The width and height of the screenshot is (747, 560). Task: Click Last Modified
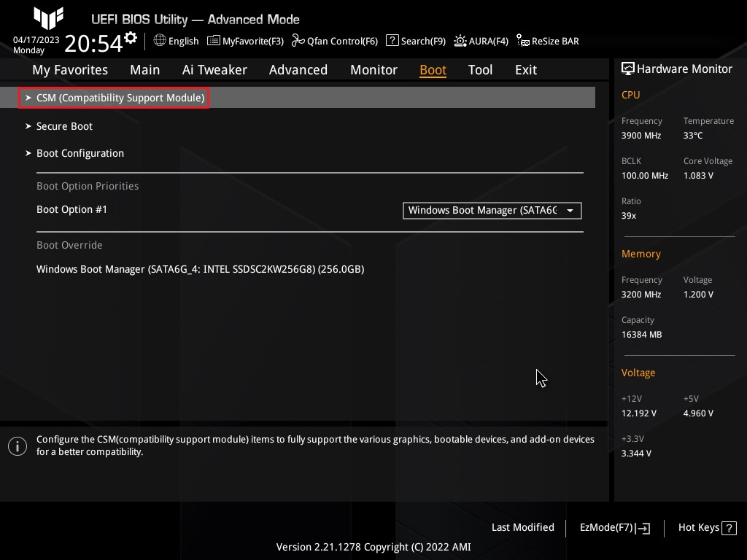(522, 528)
